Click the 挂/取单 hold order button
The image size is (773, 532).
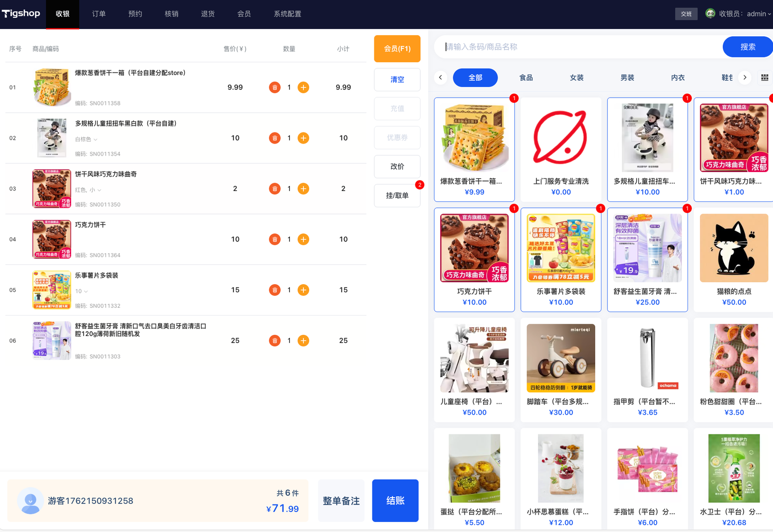coord(397,196)
